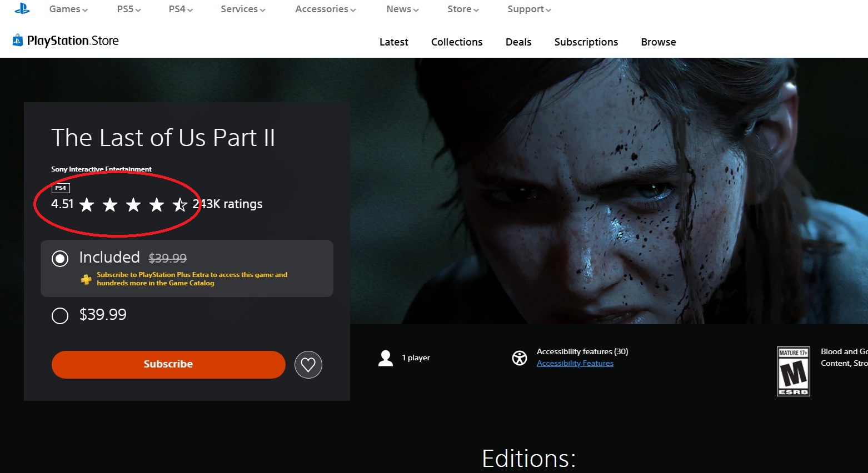The height and width of the screenshot is (473, 868).
Task: Open the Browse tab
Action: pyautogui.click(x=658, y=42)
